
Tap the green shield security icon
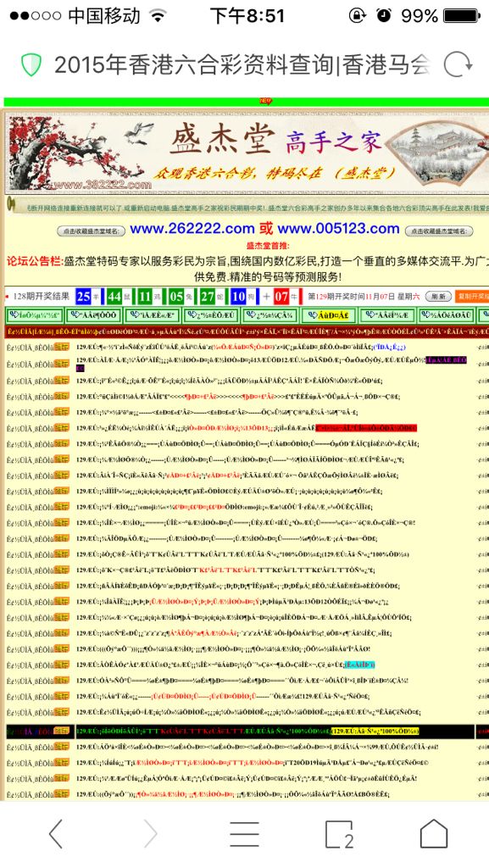(31, 64)
